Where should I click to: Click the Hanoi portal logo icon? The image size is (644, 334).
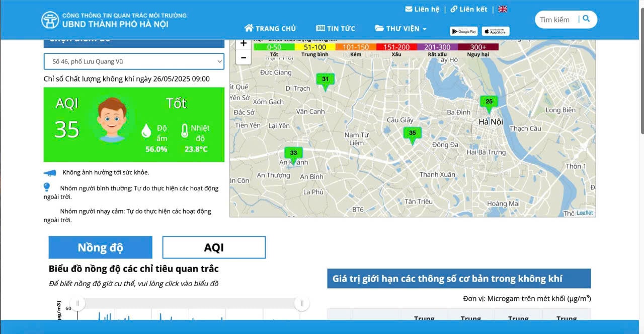pos(50,20)
